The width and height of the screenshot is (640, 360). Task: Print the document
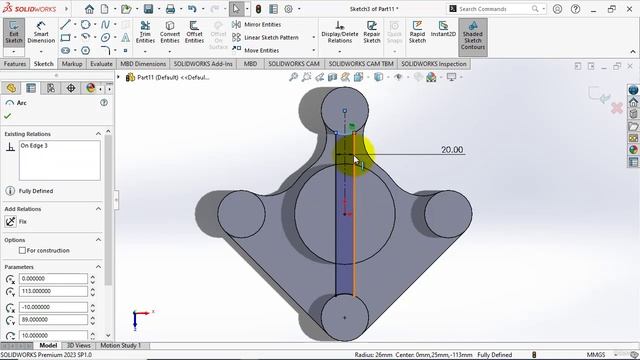click(170, 9)
